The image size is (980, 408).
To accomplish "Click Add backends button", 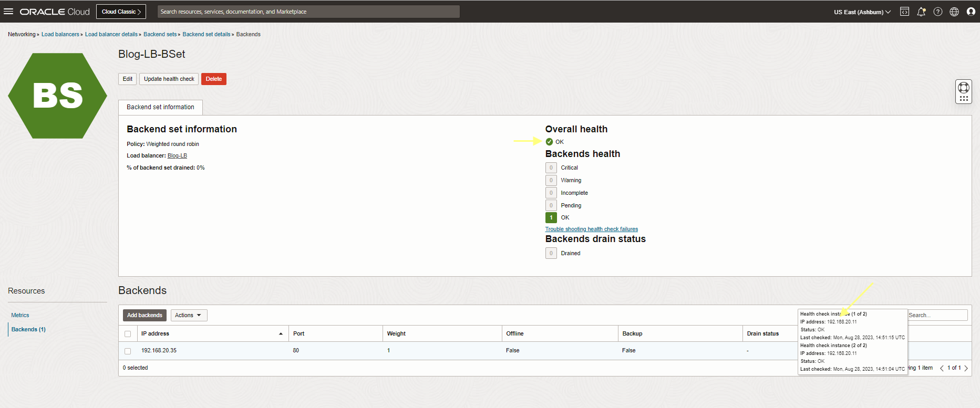I will (145, 315).
